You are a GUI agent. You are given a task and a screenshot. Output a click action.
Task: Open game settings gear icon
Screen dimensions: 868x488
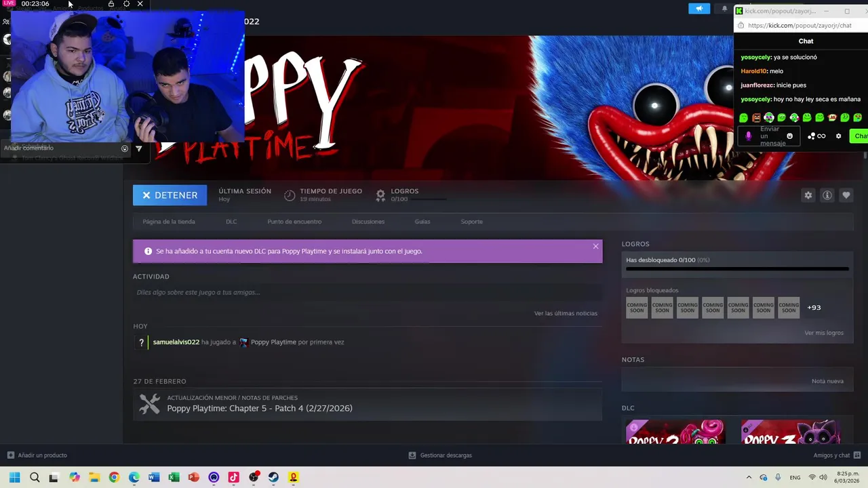[808, 195]
